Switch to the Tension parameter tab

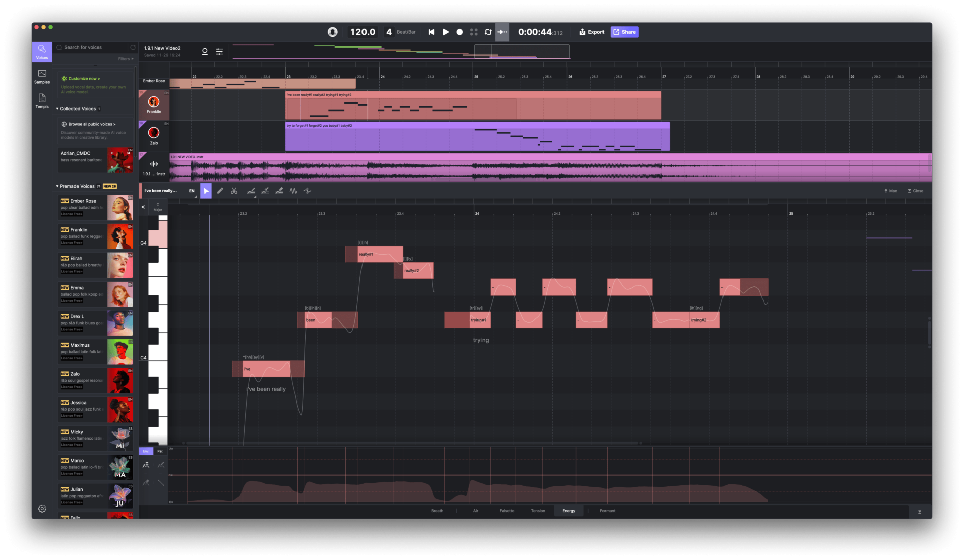pyautogui.click(x=538, y=510)
